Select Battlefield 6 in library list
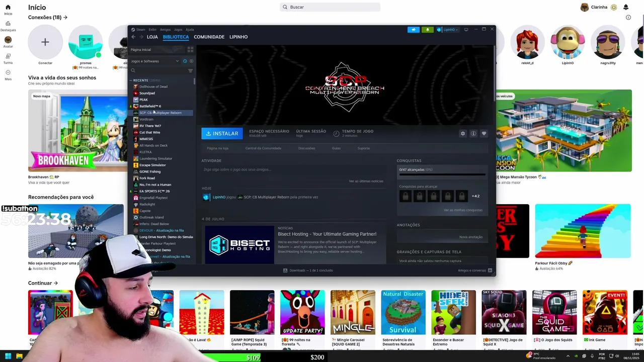This screenshot has height=362, width=644. [150, 106]
